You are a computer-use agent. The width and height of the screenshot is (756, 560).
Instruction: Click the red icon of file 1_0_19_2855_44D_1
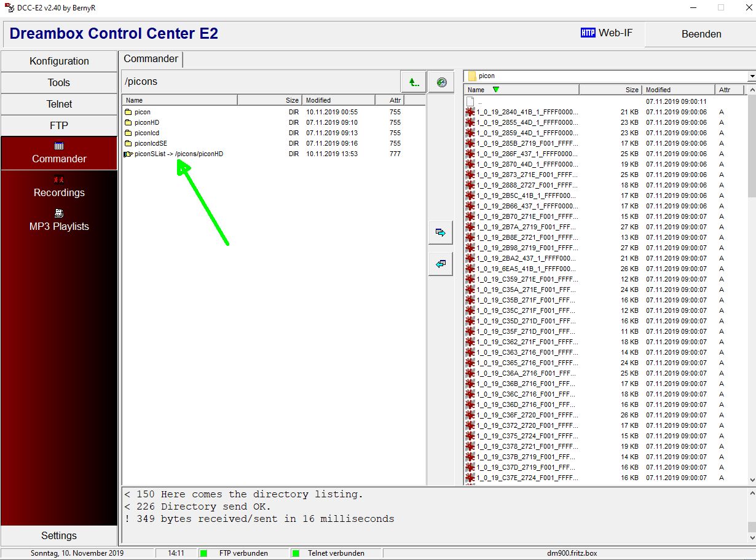[x=470, y=122]
